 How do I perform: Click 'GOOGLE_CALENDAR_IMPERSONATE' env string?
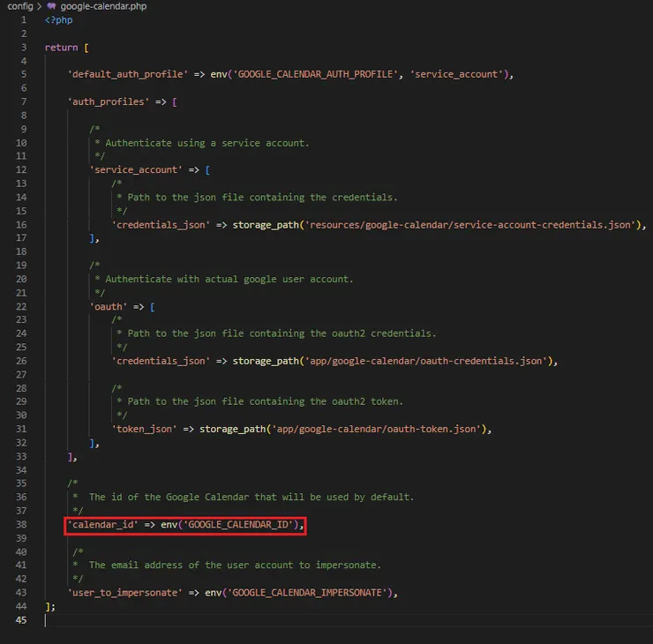pyautogui.click(x=307, y=593)
